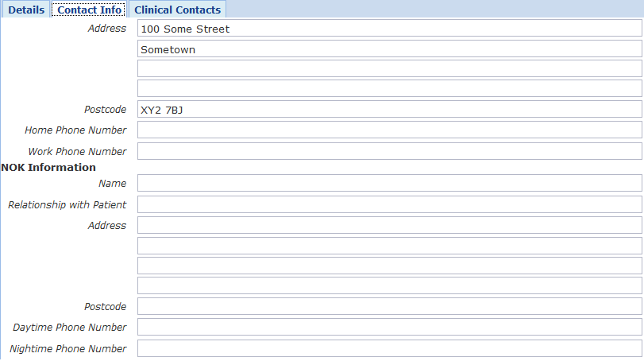Viewport: 644px width, 361px height.
Task: Focus the empty third patient address line
Action: [389, 68]
